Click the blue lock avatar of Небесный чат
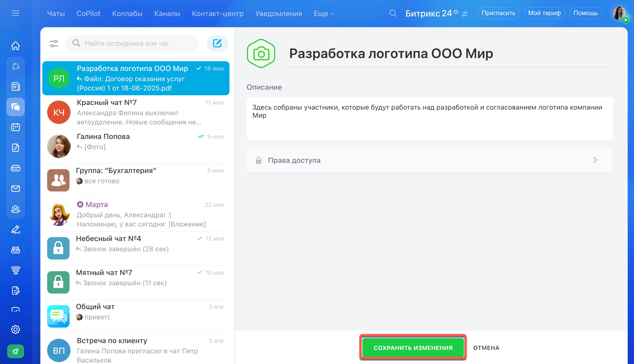The height and width of the screenshot is (364, 634). 58,248
